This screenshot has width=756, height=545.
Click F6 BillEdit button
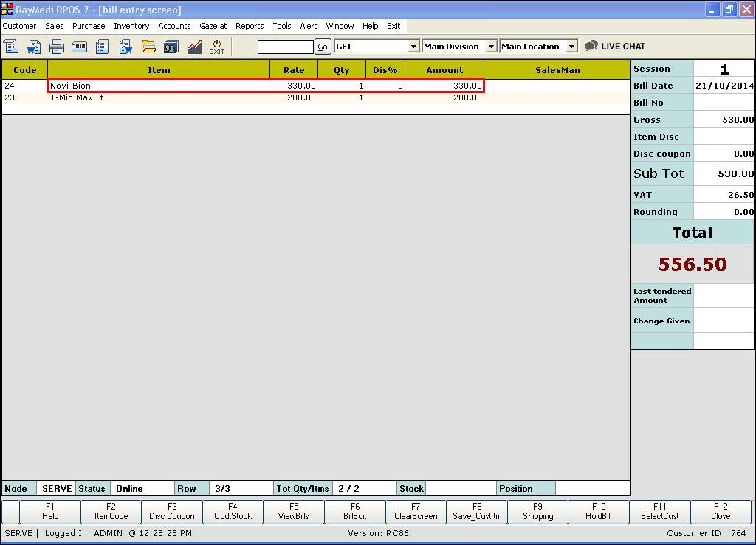[355, 512]
